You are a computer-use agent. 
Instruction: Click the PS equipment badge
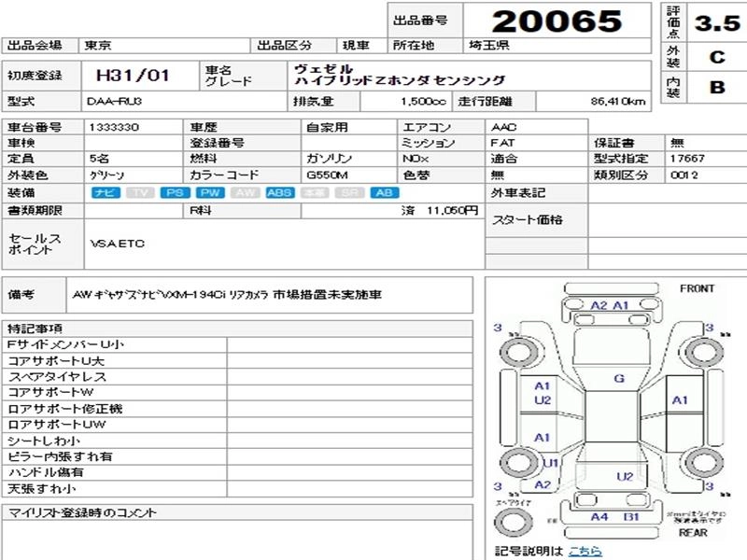click(175, 193)
